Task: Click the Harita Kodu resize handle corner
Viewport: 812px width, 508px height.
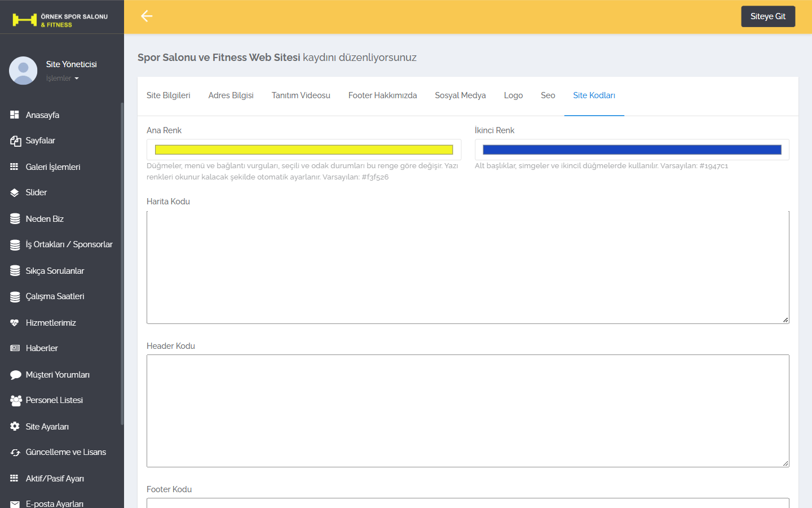Action: [x=785, y=320]
